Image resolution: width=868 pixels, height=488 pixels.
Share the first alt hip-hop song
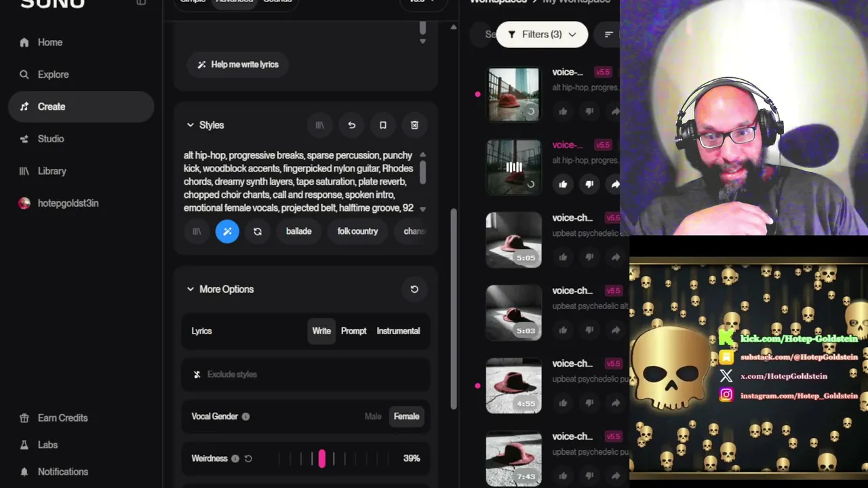tap(615, 111)
